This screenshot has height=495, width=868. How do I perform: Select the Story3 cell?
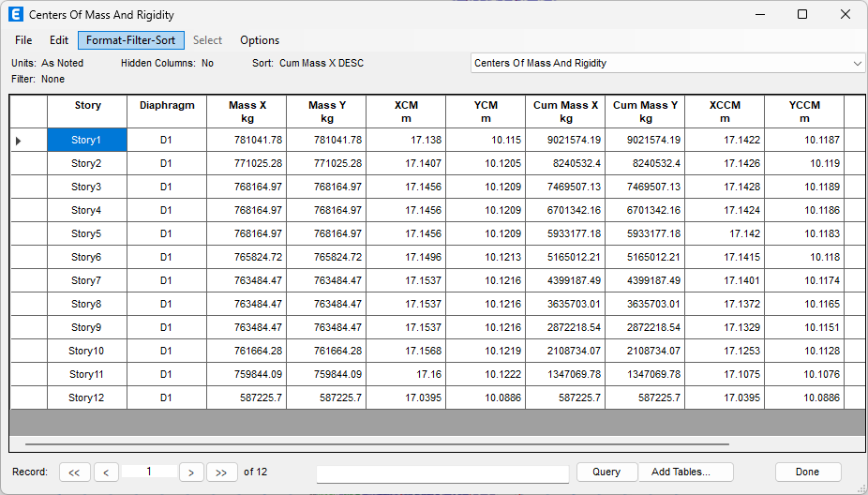click(87, 187)
